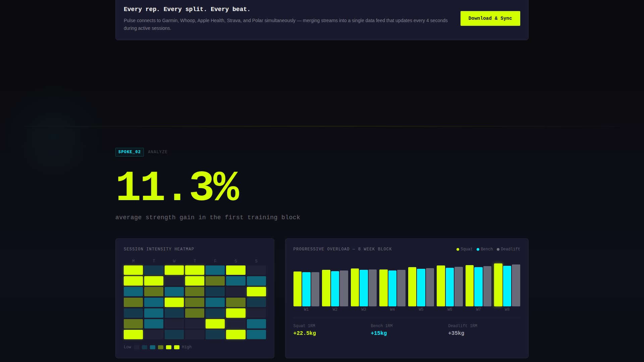Click the grey Deadlift bar for W8
This screenshot has height=362, width=644.
(x=516, y=285)
